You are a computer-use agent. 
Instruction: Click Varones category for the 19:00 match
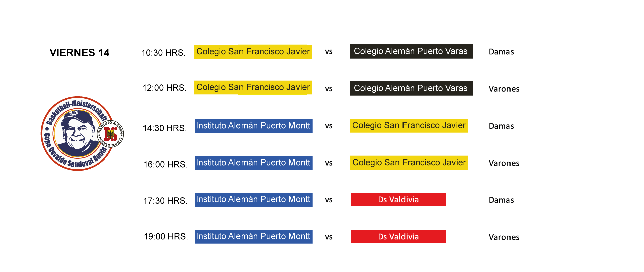(504, 237)
